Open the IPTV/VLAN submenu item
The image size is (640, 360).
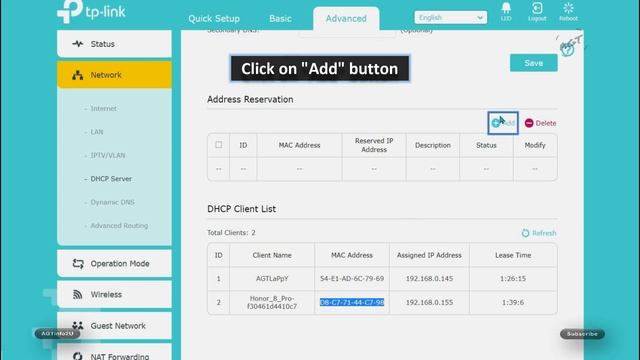click(108, 155)
